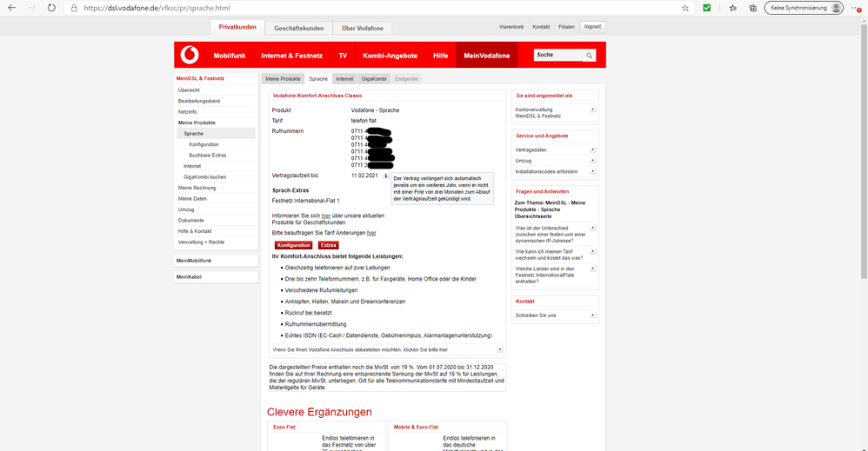Open Dokumente in the sidebar
The width and height of the screenshot is (868, 451).
point(191,220)
